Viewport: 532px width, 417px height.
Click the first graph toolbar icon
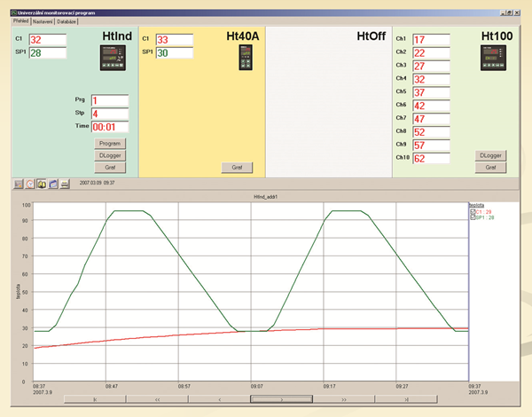coord(18,184)
